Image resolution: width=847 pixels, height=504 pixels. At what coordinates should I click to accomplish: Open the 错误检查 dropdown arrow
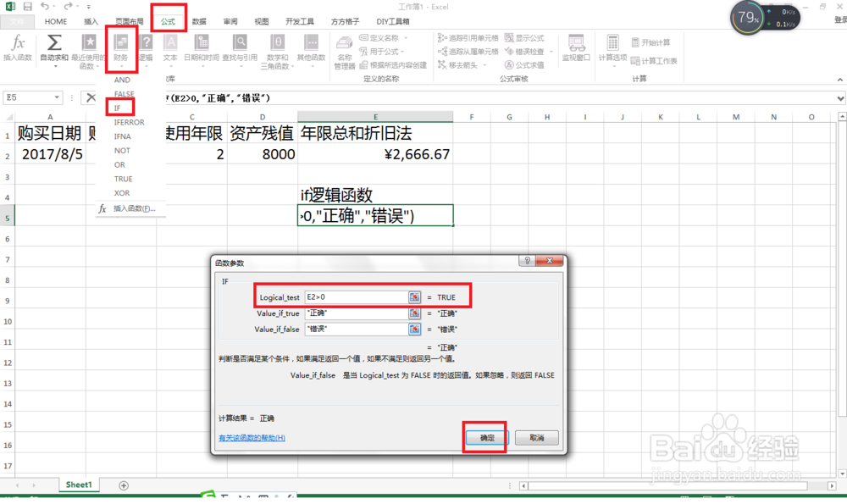click(551, 52)
